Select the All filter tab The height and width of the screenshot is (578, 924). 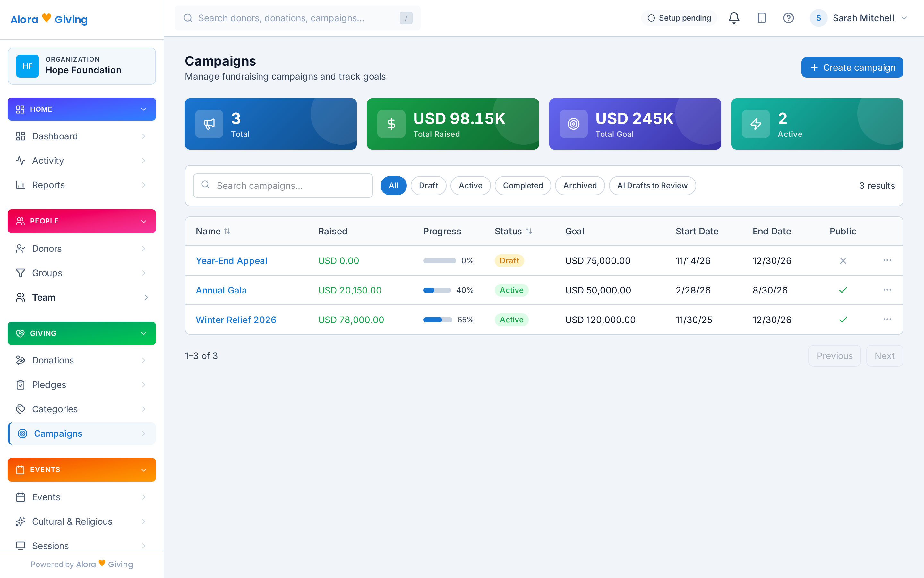(x=393, y=185)
